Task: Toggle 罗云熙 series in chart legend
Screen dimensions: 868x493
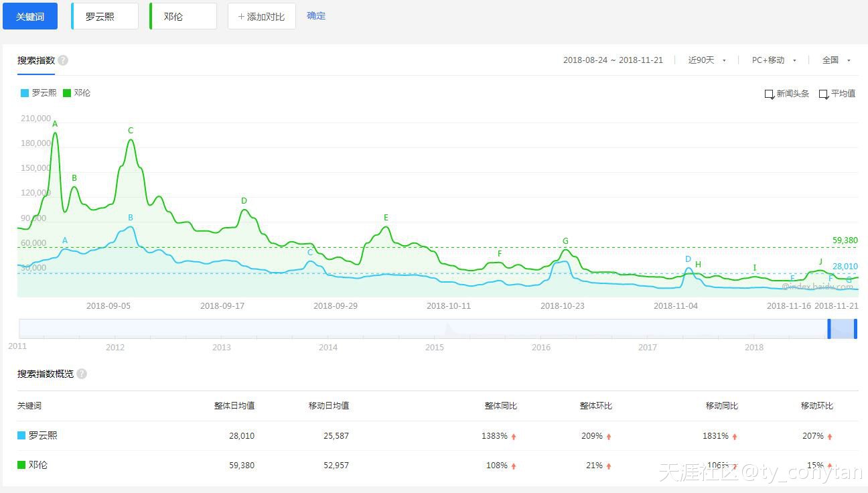Action: click(39, 93)
